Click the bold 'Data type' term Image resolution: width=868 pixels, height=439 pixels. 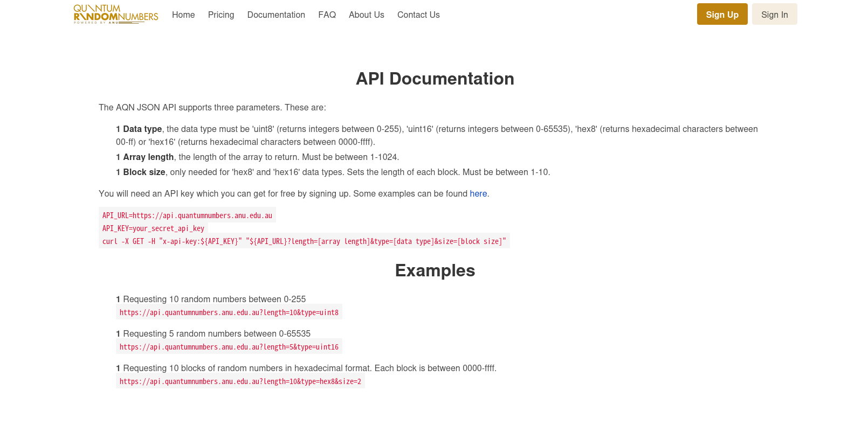click(142, 129)
